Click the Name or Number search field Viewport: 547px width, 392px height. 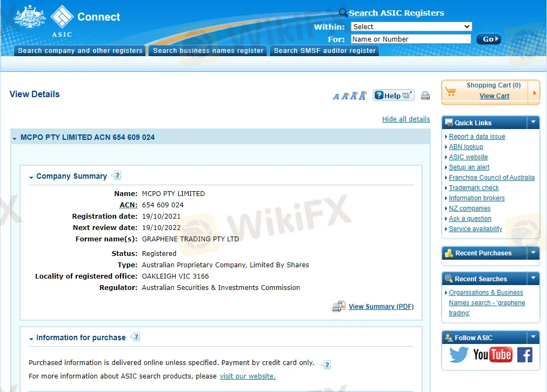click(x=411, y=39)
